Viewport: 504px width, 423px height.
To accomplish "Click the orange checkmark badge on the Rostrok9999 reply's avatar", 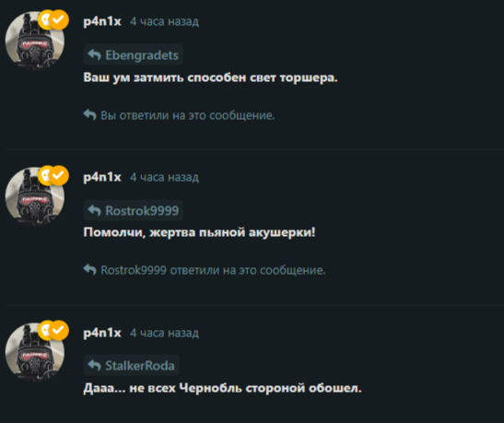I will point(58,175).
